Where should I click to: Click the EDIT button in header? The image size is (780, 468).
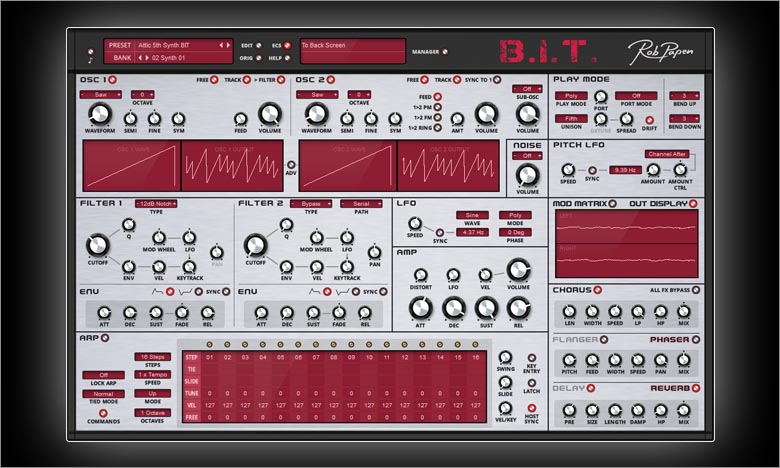click(258, 45)
